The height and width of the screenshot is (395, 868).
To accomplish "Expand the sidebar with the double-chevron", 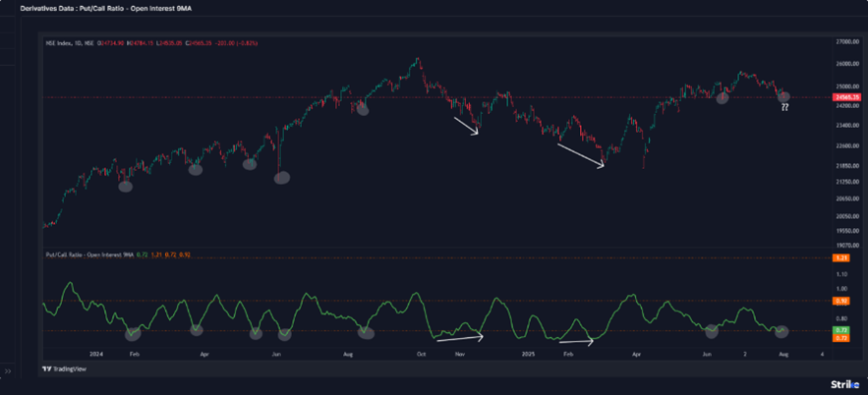I will pyautogui.click(x=9, y=371).
